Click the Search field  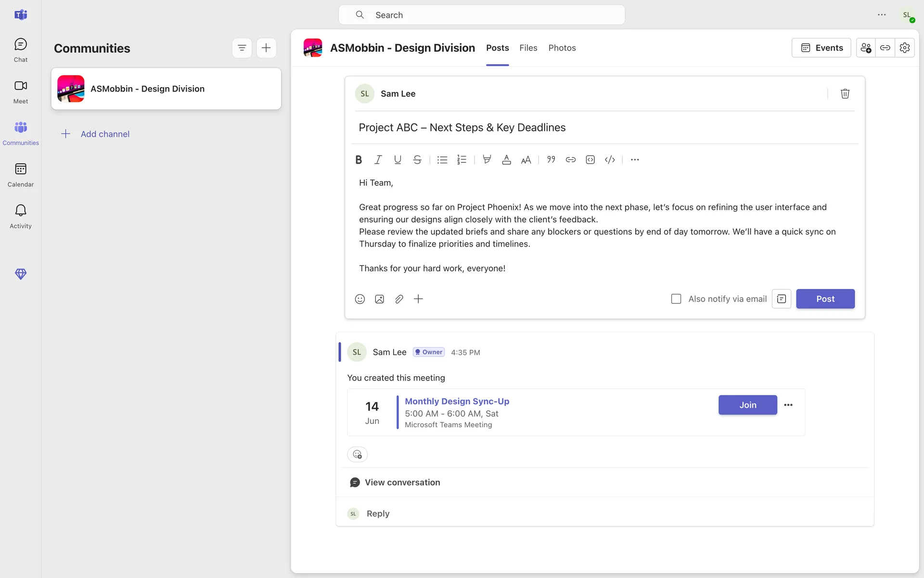[481, 15]
